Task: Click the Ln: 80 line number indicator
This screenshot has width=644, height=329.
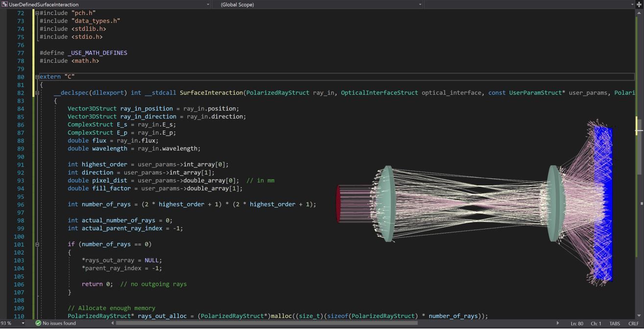Action: coord(576,324)
